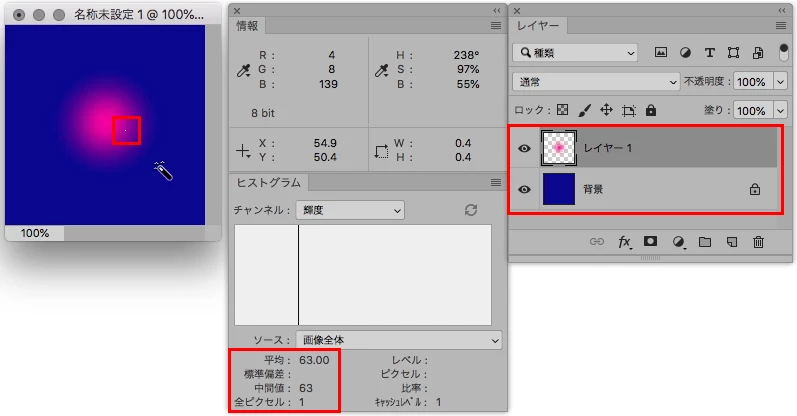Hide the 背景 layer with eye icon
Viewport: 797px width, 416px height.
(524, 189)
